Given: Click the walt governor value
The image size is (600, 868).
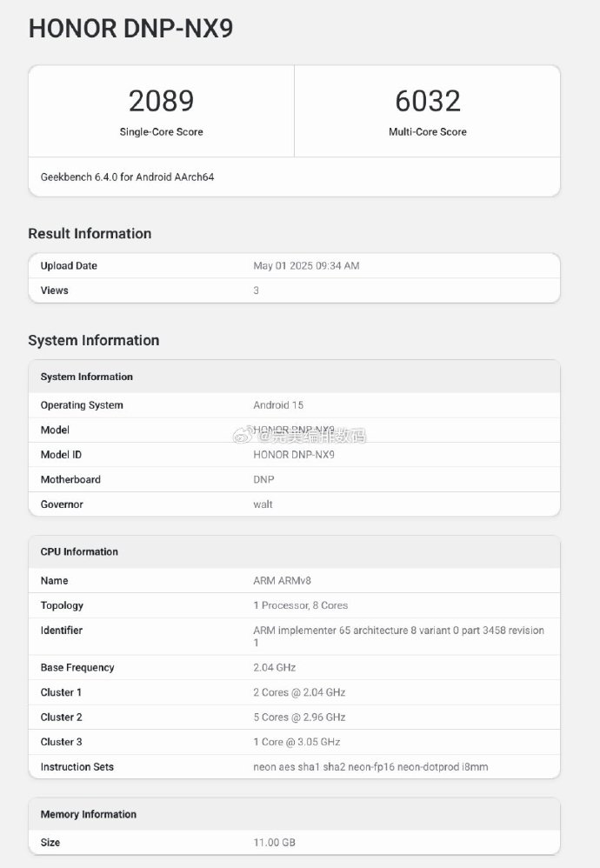Looking at the screenshot, I should [263, 504].
